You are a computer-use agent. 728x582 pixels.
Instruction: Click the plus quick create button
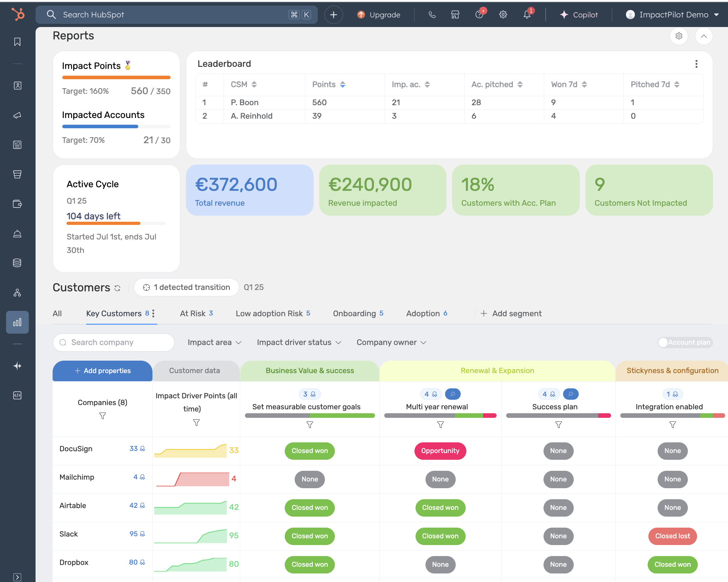(x=333, y=15)
